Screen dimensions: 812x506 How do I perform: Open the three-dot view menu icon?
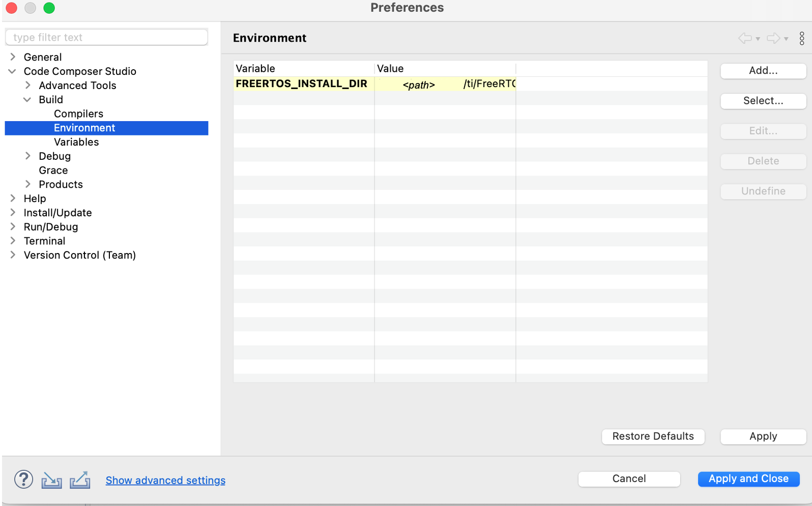[x=802, y=38]
